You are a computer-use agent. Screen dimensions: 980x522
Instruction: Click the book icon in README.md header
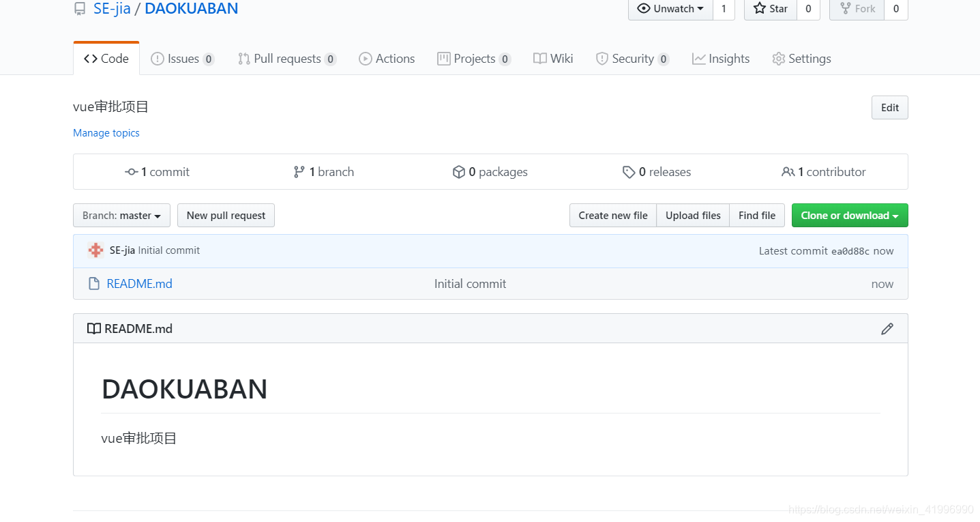coord(94,329)
